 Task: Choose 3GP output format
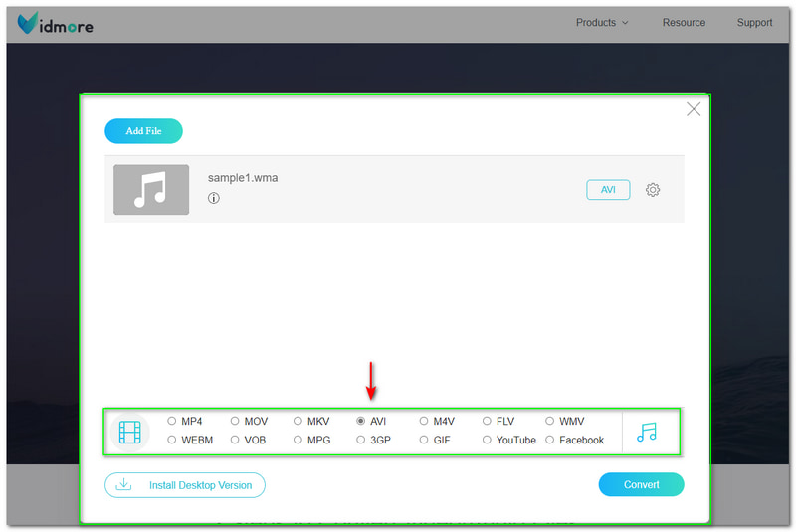pyautogui.click(x=361, y=440)
